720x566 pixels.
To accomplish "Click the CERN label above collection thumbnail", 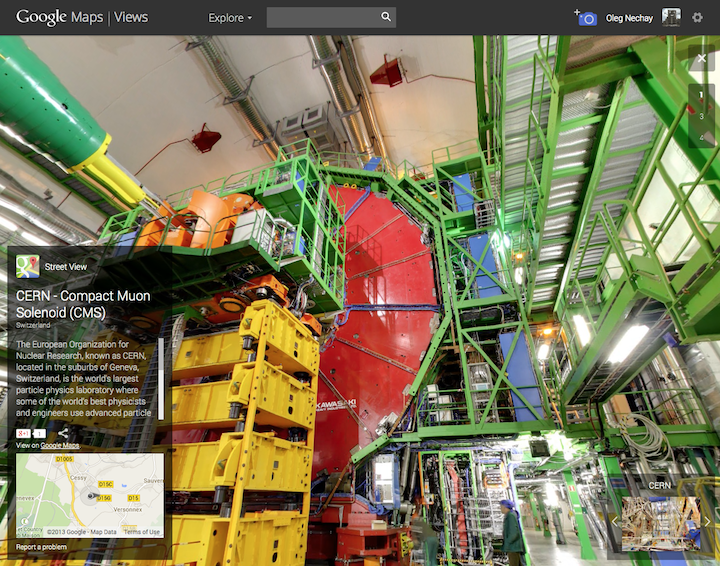I will (x=659, y=486).
